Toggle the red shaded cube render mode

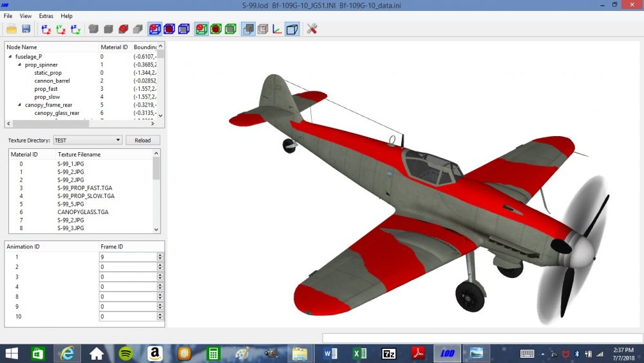tap(123, 29)
